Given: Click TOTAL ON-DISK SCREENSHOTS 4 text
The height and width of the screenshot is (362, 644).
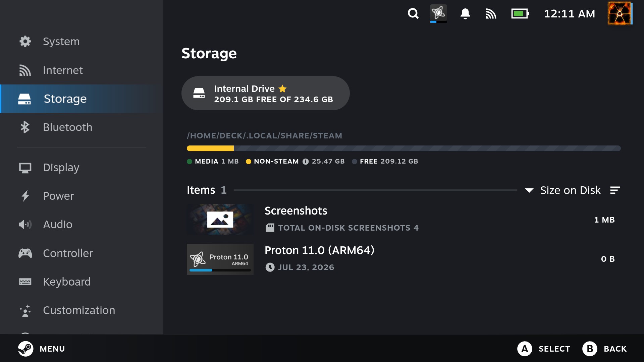Looking at the screenshot, I should coord(348,228).
